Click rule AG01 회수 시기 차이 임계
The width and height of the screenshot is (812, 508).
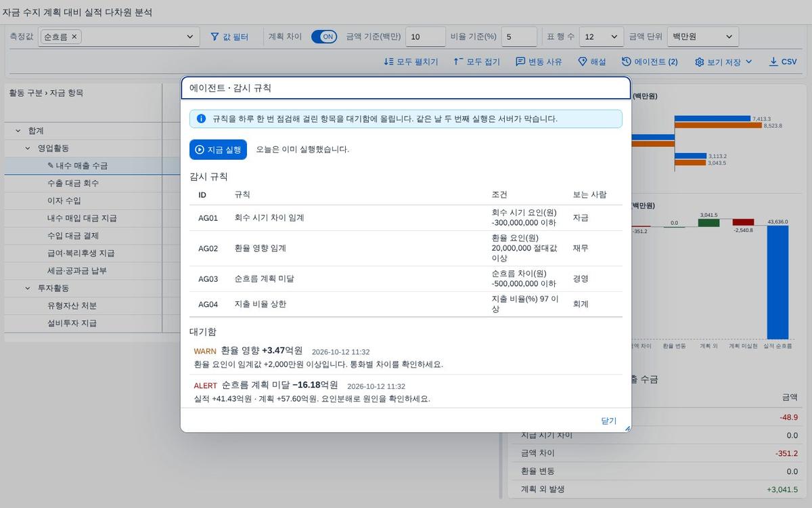[406, 218]
